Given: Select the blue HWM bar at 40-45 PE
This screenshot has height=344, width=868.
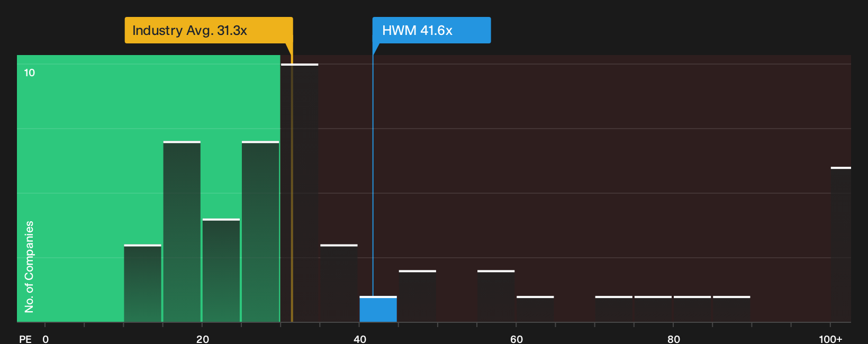Looking at the screenshot, I should [x=378, y=309].
